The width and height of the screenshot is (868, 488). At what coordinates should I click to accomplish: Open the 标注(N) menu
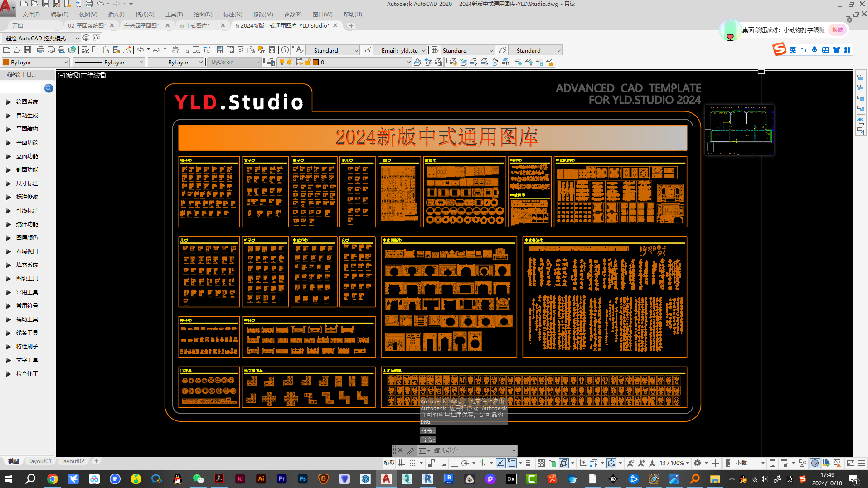point(233,14)
